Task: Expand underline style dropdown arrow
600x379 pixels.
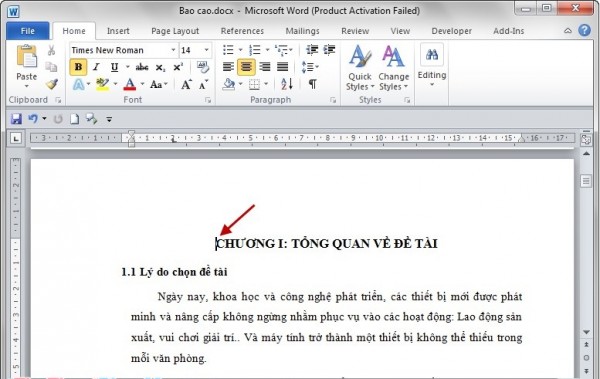Action: [127, 67]
